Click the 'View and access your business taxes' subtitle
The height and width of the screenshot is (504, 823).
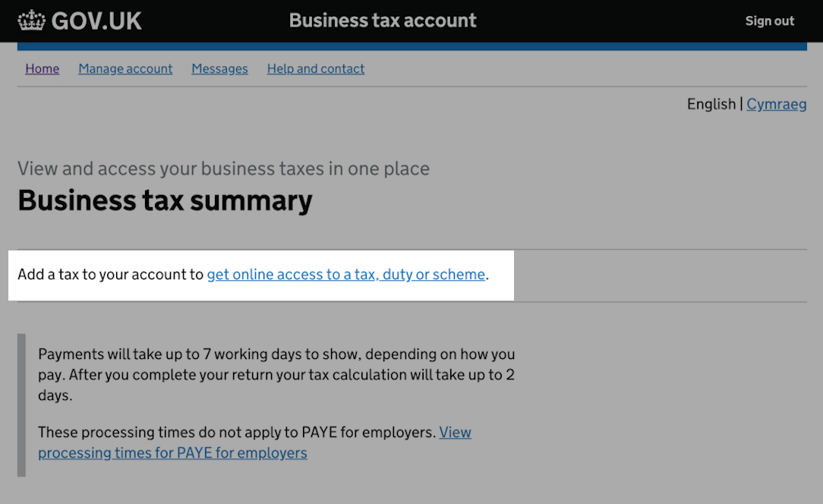pyautogui.click(x=223, y=169)
